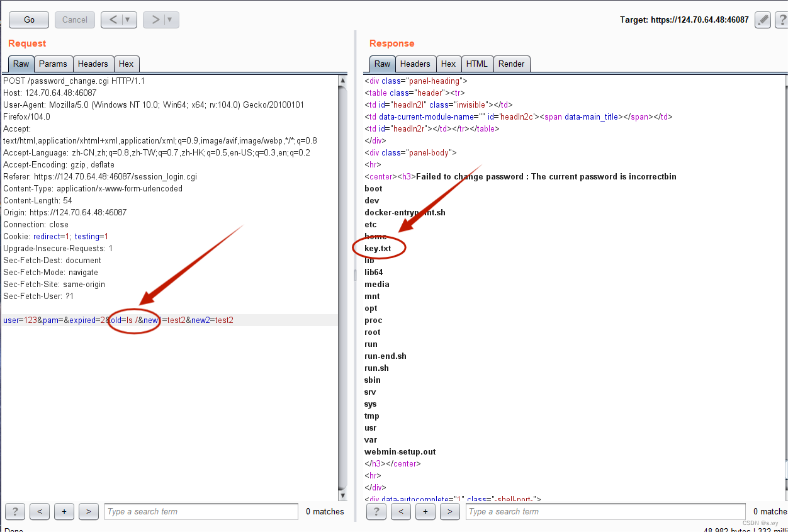Click the Upgrade-Insecure-Requests: 1 header
Viewport: 788px width, 532px height.
tap(58, 248)
